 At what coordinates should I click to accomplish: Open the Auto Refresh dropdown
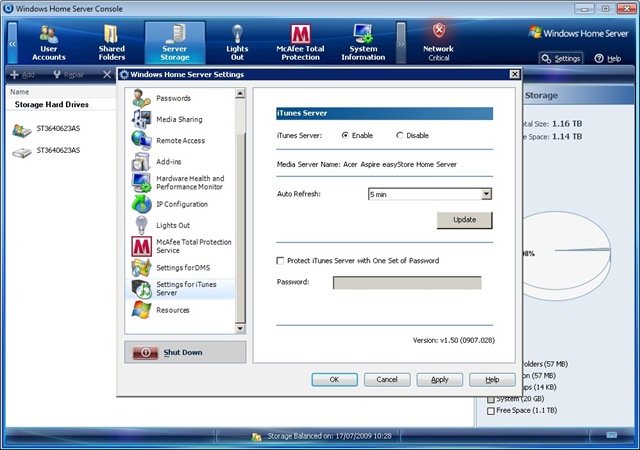pyautogui.click(x=486, y=194)
